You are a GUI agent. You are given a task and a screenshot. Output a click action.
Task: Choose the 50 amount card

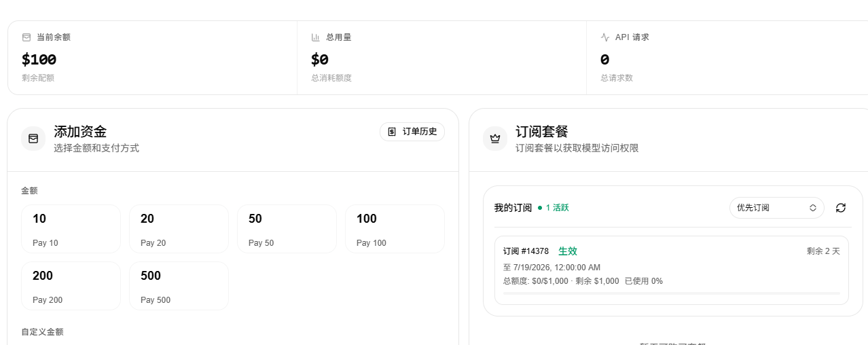coord(287,229)
